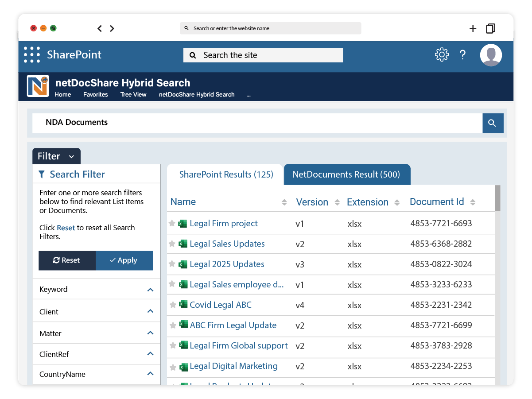
Task: Click document id 4853-2231-2342
Action: point(441,305)
